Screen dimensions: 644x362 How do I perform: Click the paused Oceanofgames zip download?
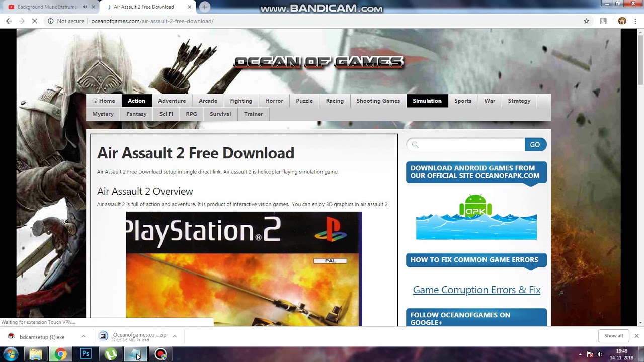tap(133, 337)
